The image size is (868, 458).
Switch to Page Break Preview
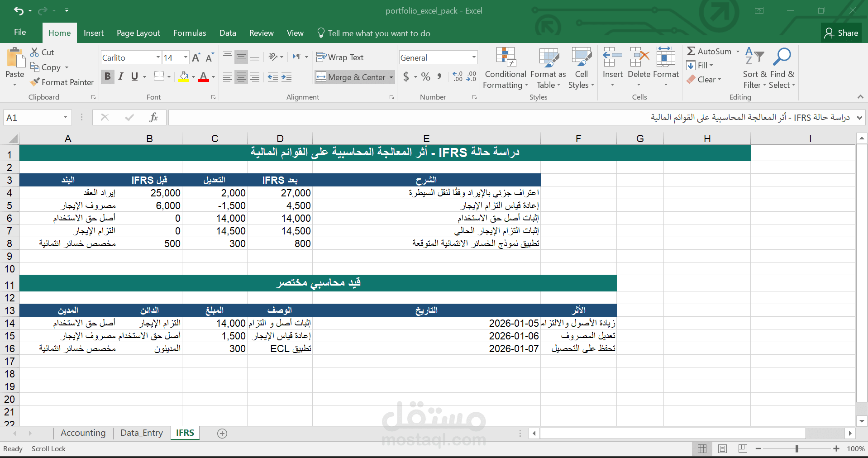743,448
